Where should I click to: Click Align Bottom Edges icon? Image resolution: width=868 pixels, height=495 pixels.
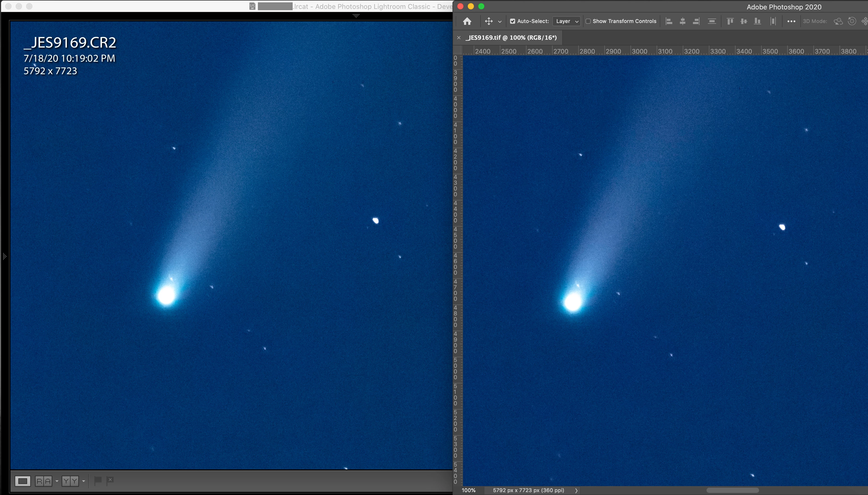point(757,21)
